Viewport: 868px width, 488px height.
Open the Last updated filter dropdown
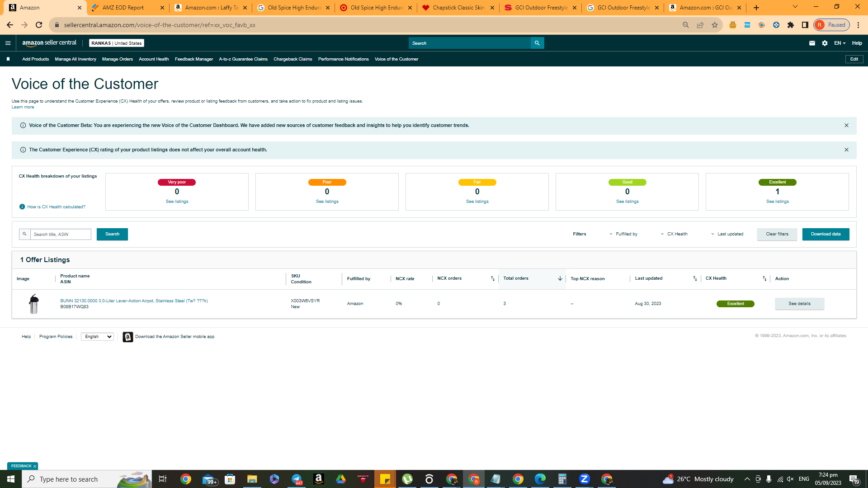click(727, 235)
